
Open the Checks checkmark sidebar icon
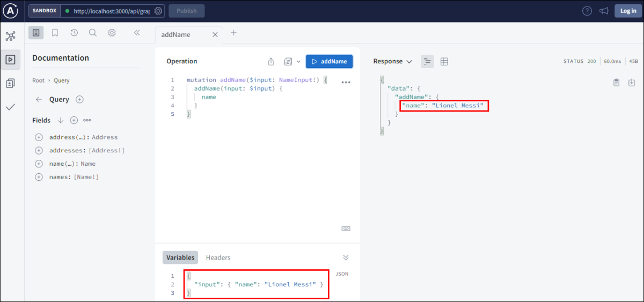[10, 107]
